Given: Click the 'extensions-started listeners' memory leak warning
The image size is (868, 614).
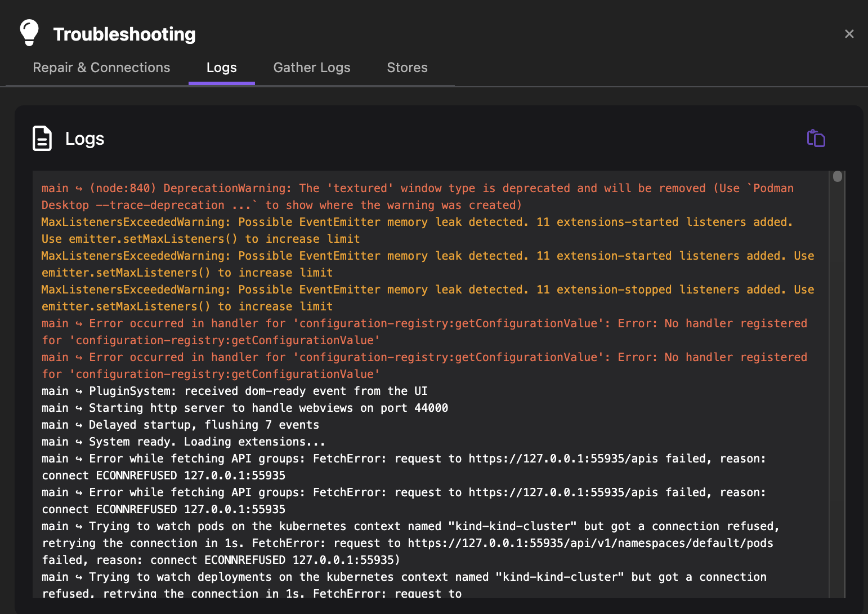Looking at the screenshot, I should click(417, 223).
